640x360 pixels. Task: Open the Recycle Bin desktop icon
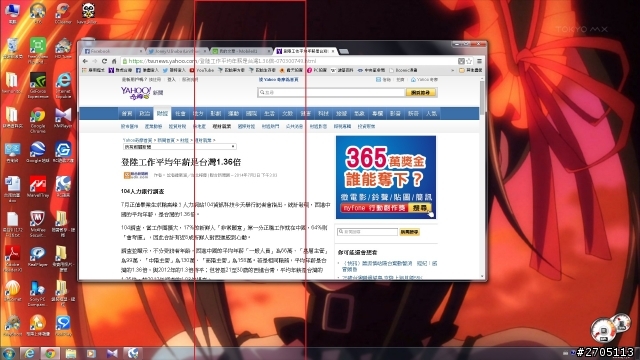pyautogui.click(x=13, y=48)
